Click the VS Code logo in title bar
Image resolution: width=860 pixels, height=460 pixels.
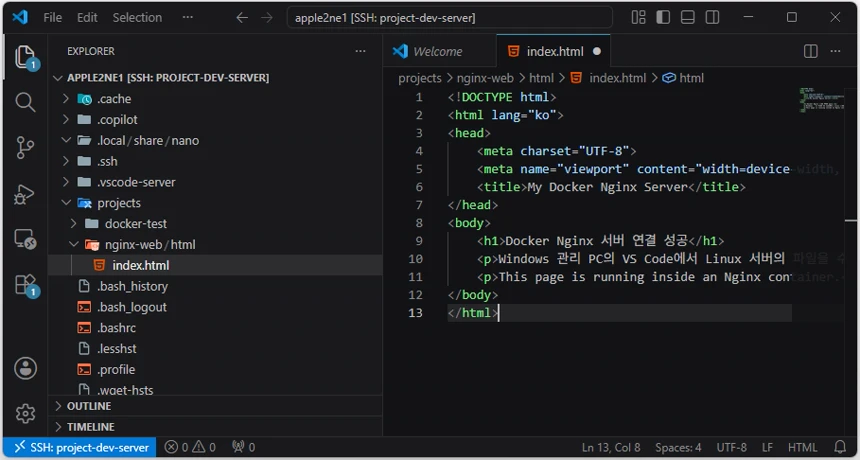20,17
